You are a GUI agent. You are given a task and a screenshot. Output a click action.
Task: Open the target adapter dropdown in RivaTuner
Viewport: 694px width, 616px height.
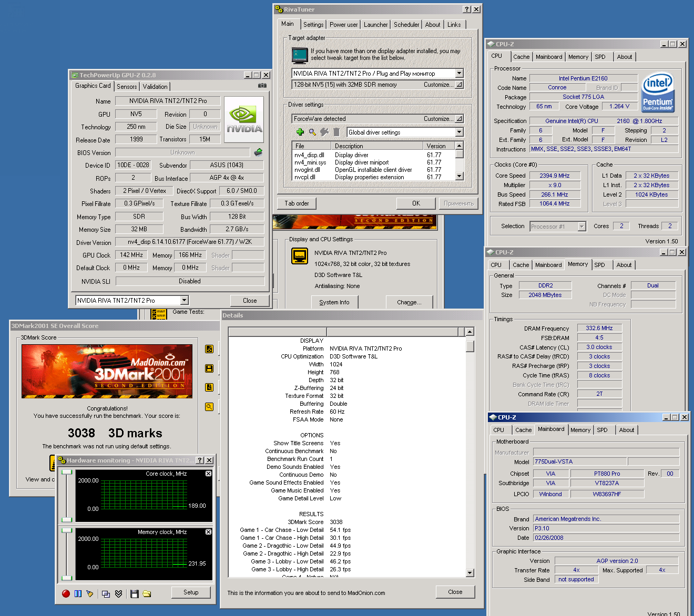(x=459, y=74)
